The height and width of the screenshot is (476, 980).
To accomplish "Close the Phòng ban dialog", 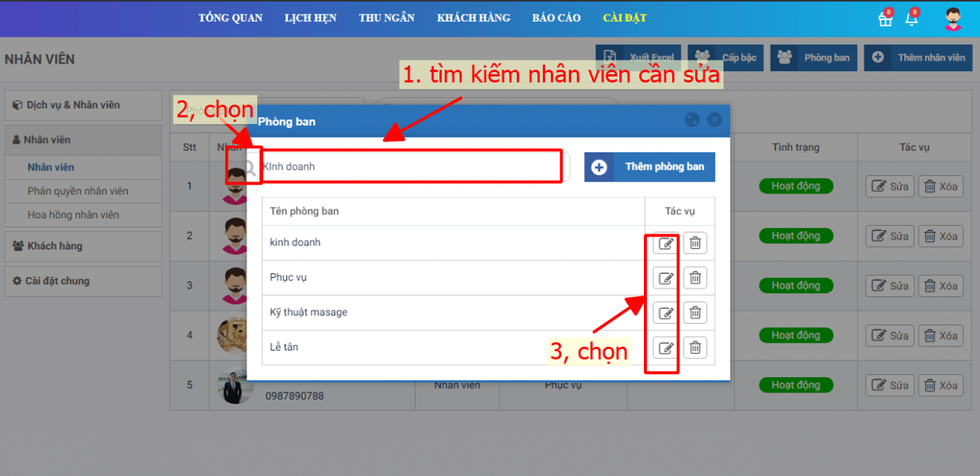I will click(x=714, y=120).
